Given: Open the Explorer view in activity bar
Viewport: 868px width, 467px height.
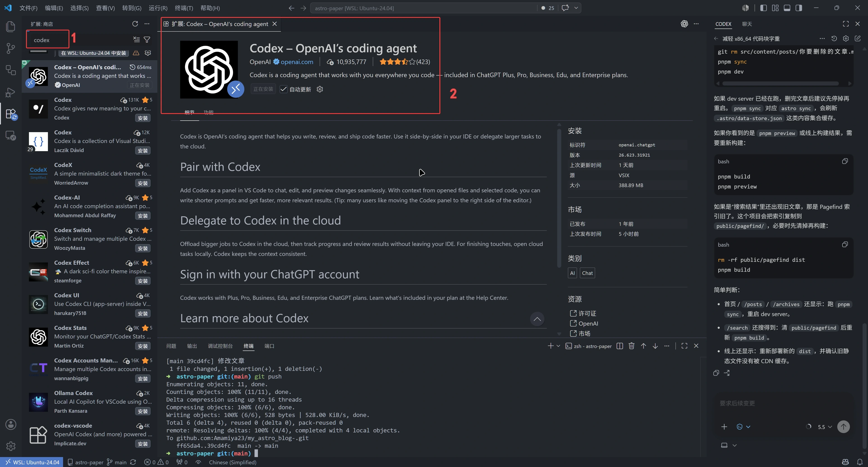Looking at the screenshot, I should point(11,26).
